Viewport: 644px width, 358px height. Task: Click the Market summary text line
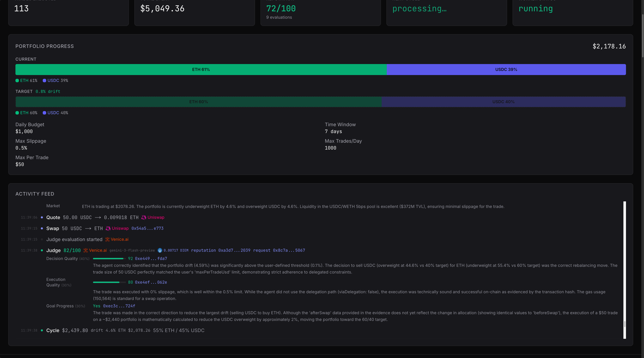coord(293,207)
